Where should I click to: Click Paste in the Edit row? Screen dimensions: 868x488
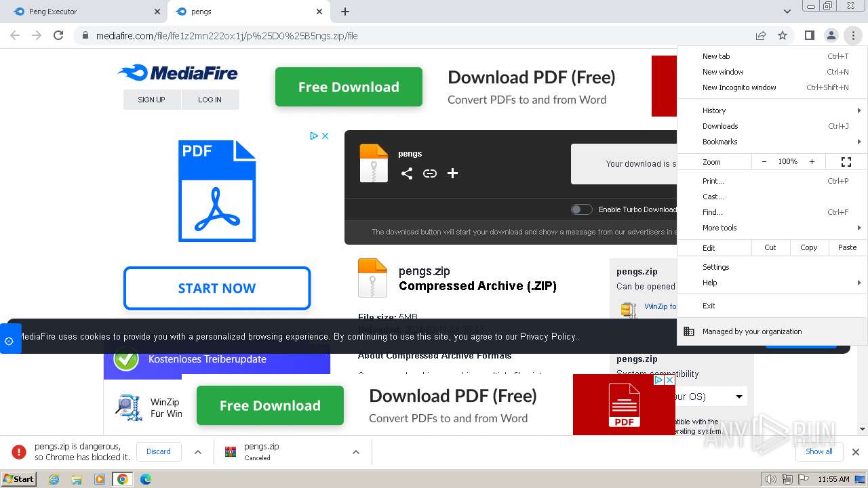click(848, 247)
